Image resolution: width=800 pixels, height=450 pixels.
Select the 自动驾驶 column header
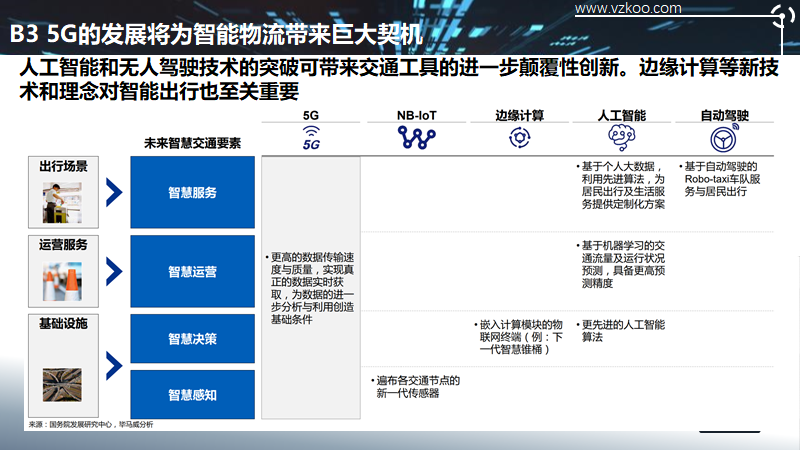(724, 115)
